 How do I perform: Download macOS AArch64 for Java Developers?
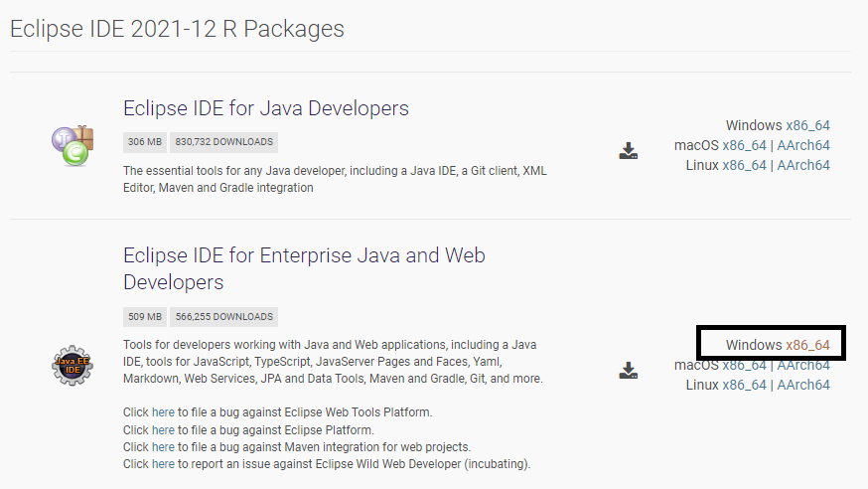(803, 146)
